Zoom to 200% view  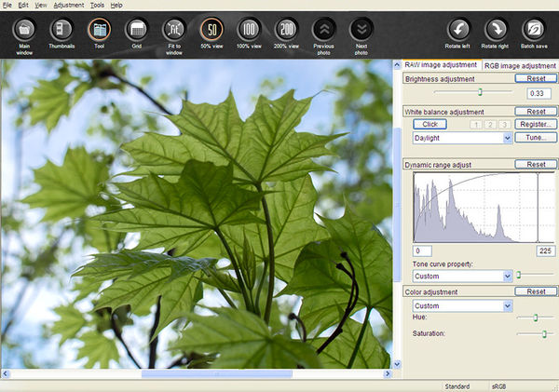(x=287, y=30)
